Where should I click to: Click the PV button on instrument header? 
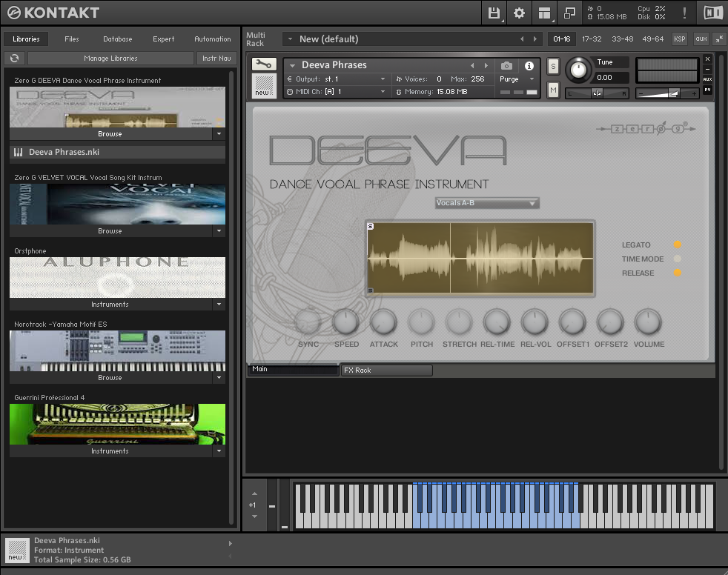pos(707,90)
